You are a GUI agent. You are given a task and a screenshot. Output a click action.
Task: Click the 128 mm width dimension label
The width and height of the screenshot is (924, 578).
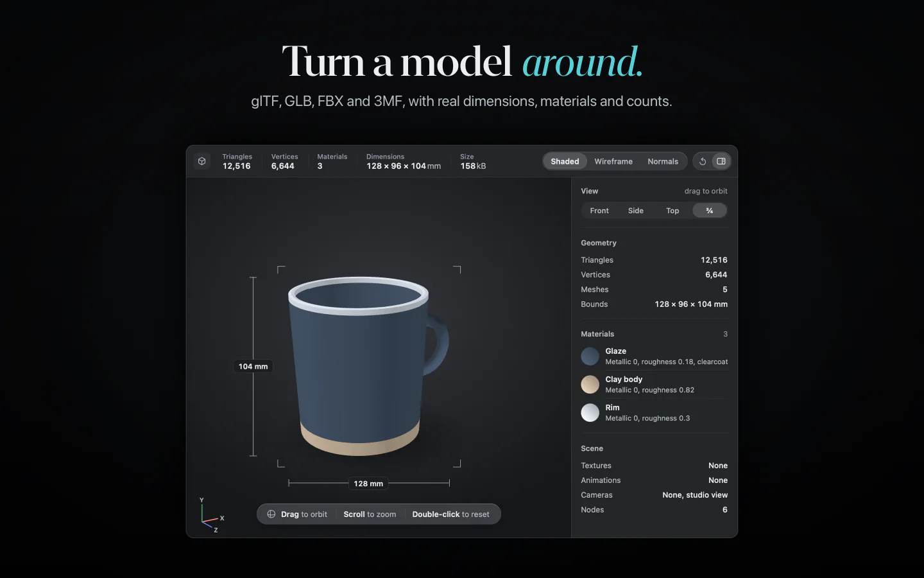click(x=368, y=484)
